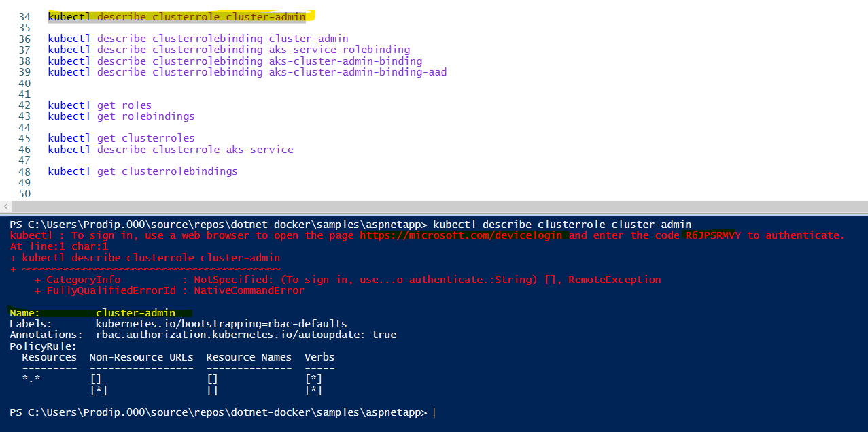Place cursor on kubectl get roles line
Screen dimensions: 868x432
(100, 105)
